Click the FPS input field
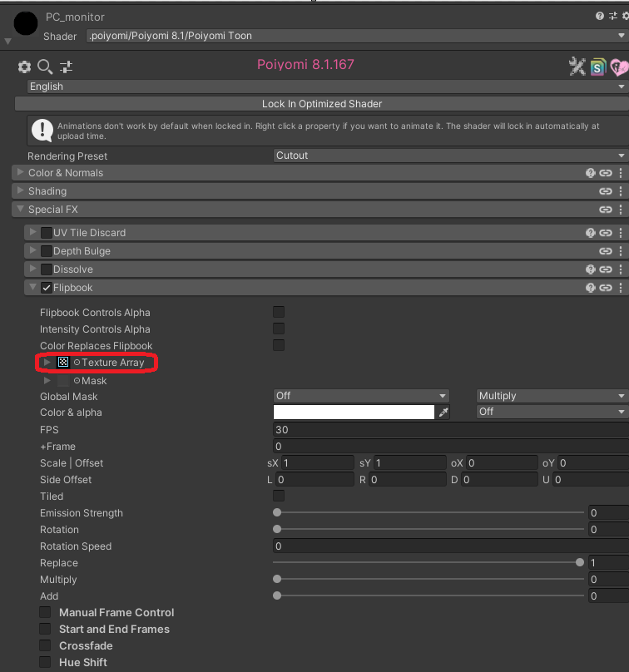This screenshot has height=672, width=629. click(451, 429)
